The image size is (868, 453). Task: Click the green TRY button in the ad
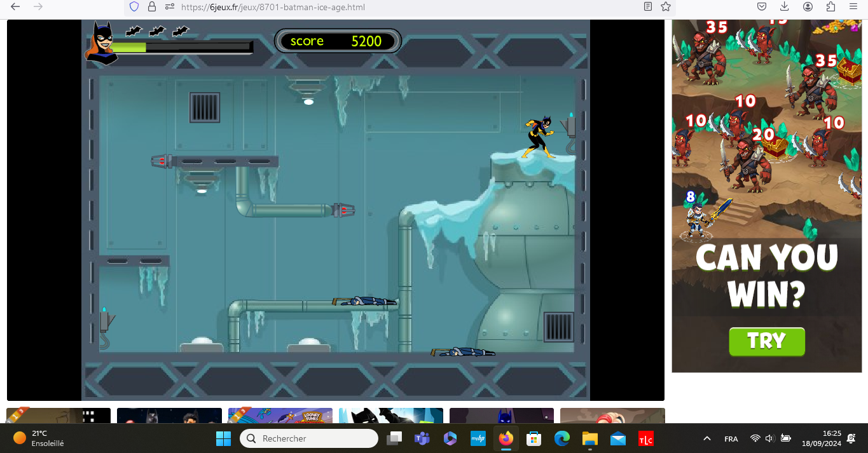coord(767,342)
